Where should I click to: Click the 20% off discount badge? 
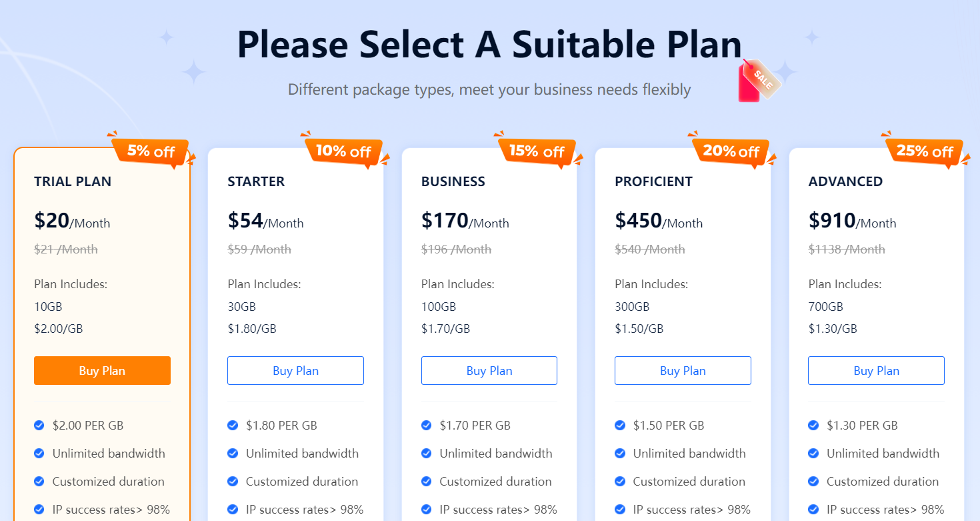(x=731, y=151)
